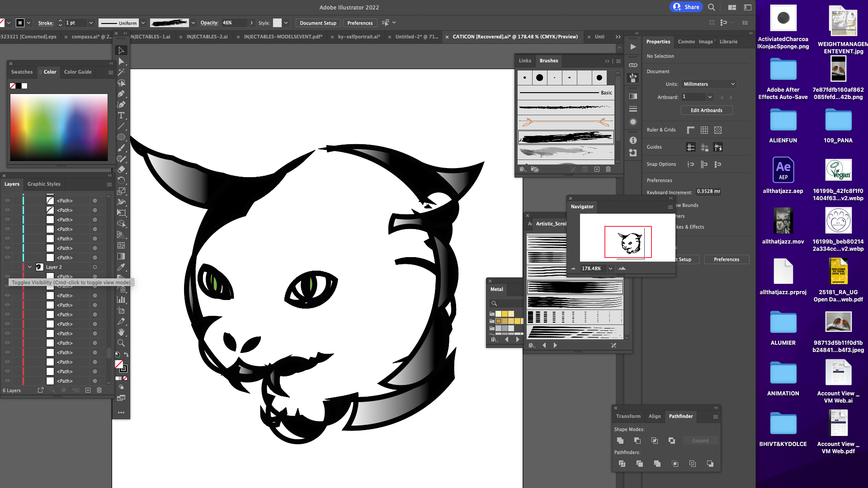Select the Magic Wand tool
868x488 pixels.
(121, 72)
